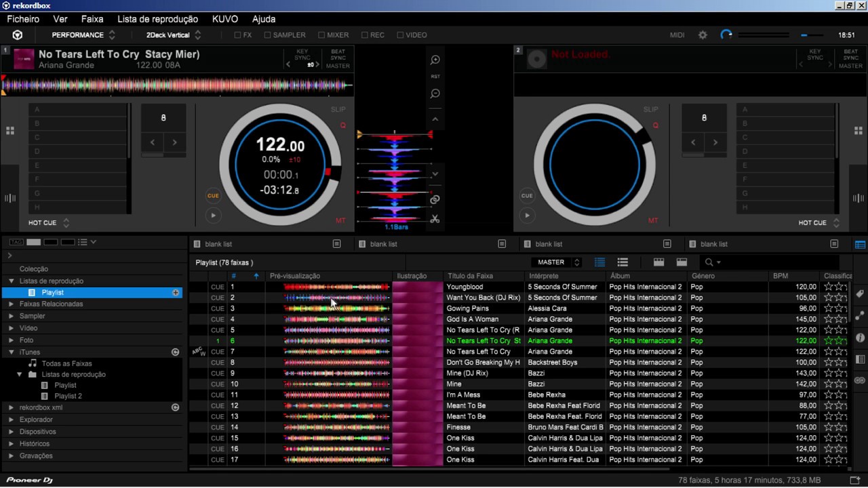Toggle the blue browser panel icon

[x=861, y=245]
